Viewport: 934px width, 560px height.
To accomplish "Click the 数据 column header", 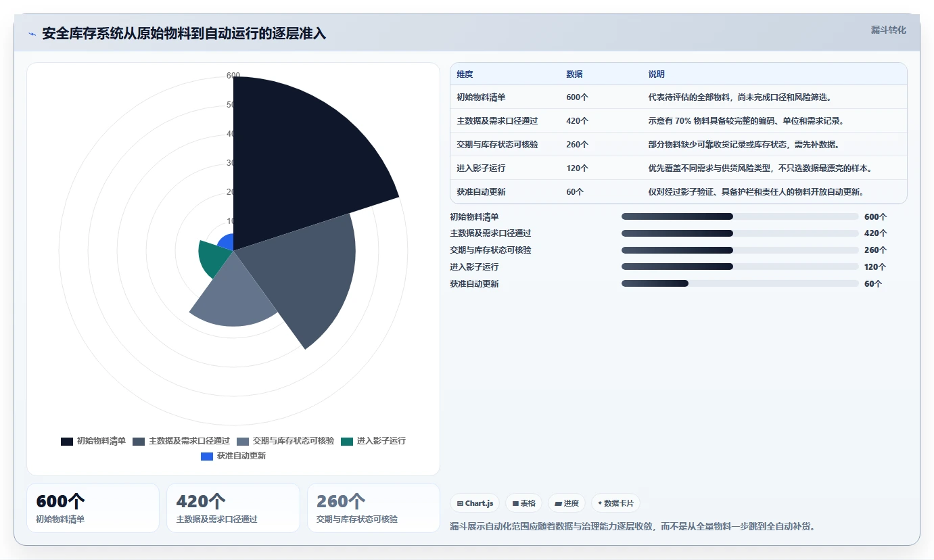I will [574, 74].
